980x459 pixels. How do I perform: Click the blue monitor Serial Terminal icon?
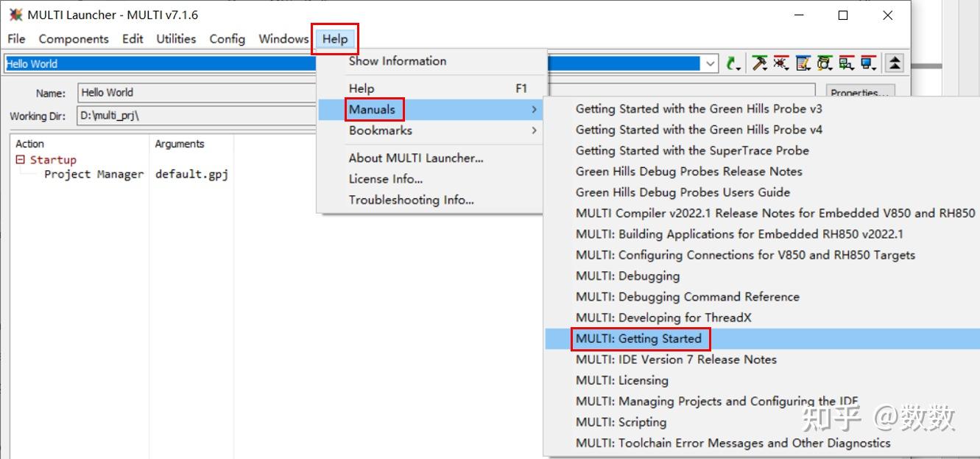coord(869,63)
